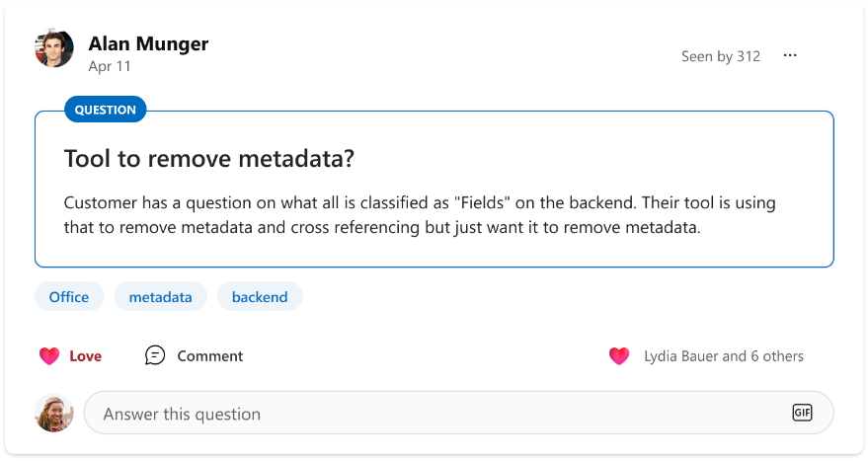The width and height of the screenshot is (868, 461).
Task: Select the metadata topic tag
Action: pyautogui.click(x=160, y=296)
